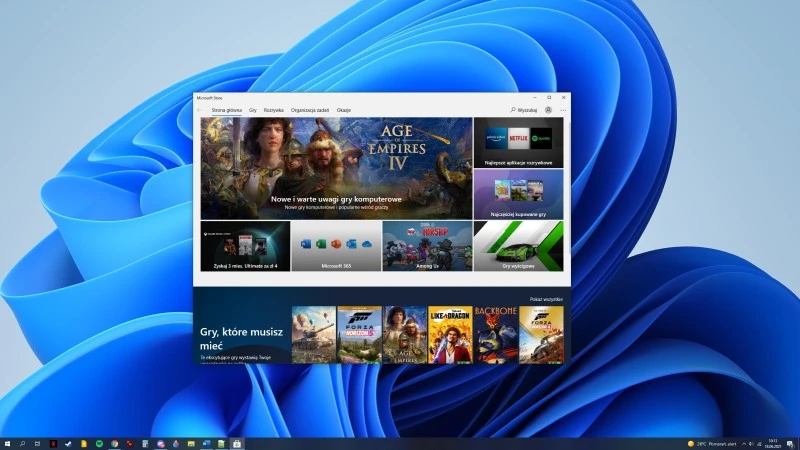
Task: Open the weather widget on taskbar
Action: (712, 444)
